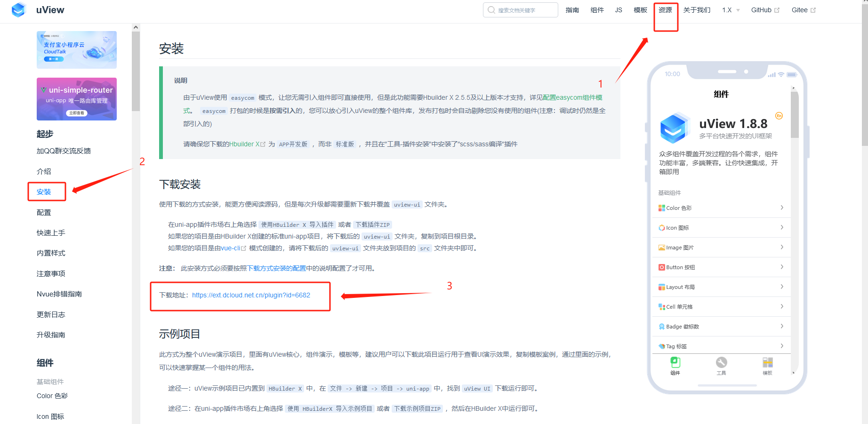
Task: Click the Tag 标签 icon in the phone list
Action: click(662, 346)
